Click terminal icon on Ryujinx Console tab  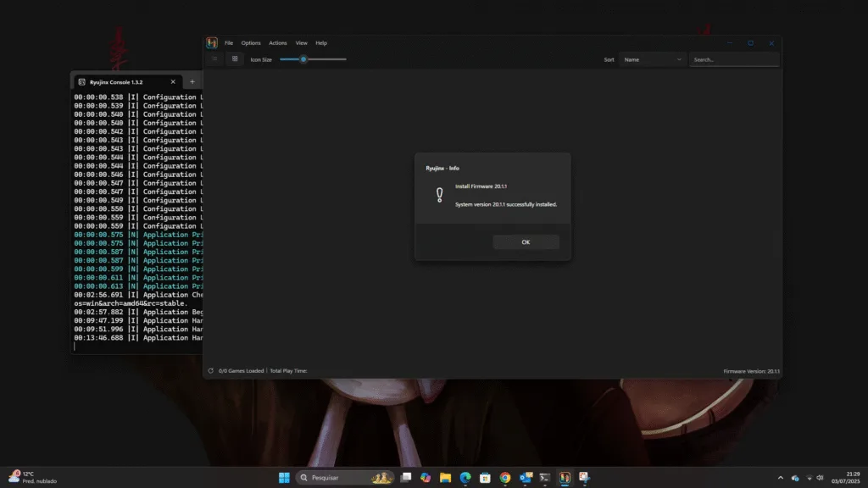pos(82,82)
